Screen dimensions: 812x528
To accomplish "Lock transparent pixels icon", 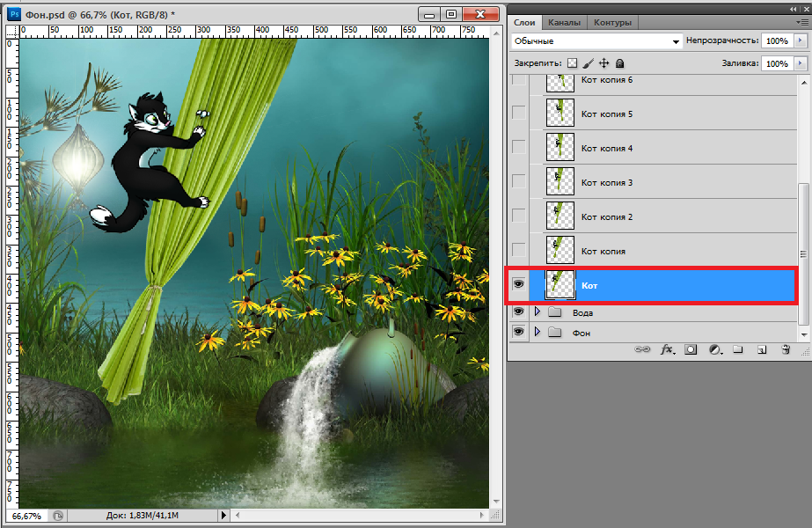I will click(x=572, y=63).
